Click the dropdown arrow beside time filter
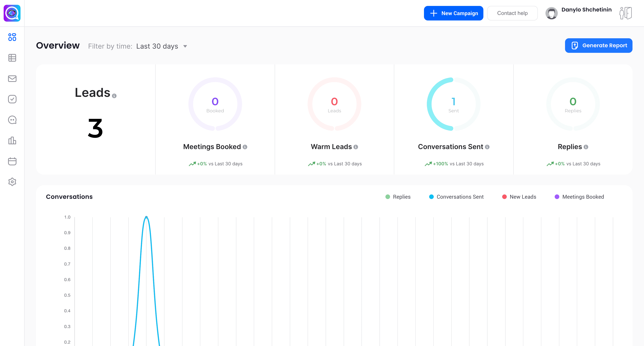 coord(185,46)
